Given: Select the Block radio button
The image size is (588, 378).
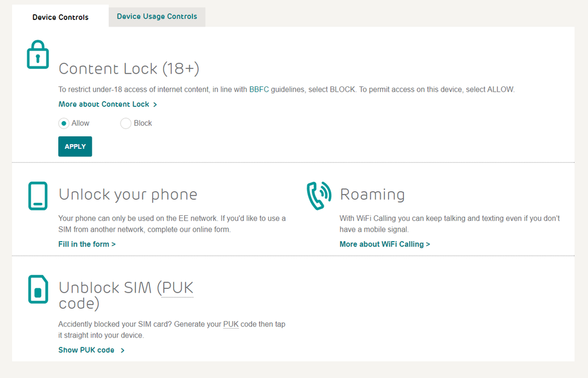Looking at the screenshot, I should click(125, 123).
